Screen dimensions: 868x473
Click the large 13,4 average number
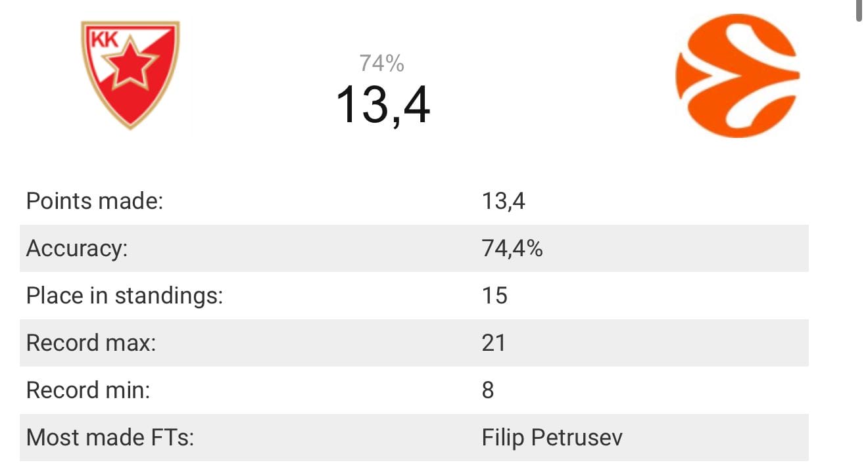[x=383, y=105]
